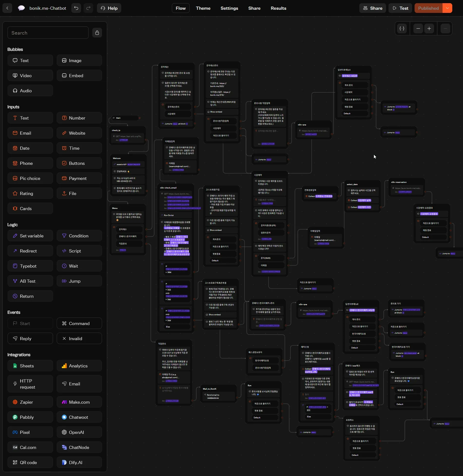Image resolution: width=463 pixels, height=476 pixels.
Task: Open the Help button
Action: tap(109, 8)
